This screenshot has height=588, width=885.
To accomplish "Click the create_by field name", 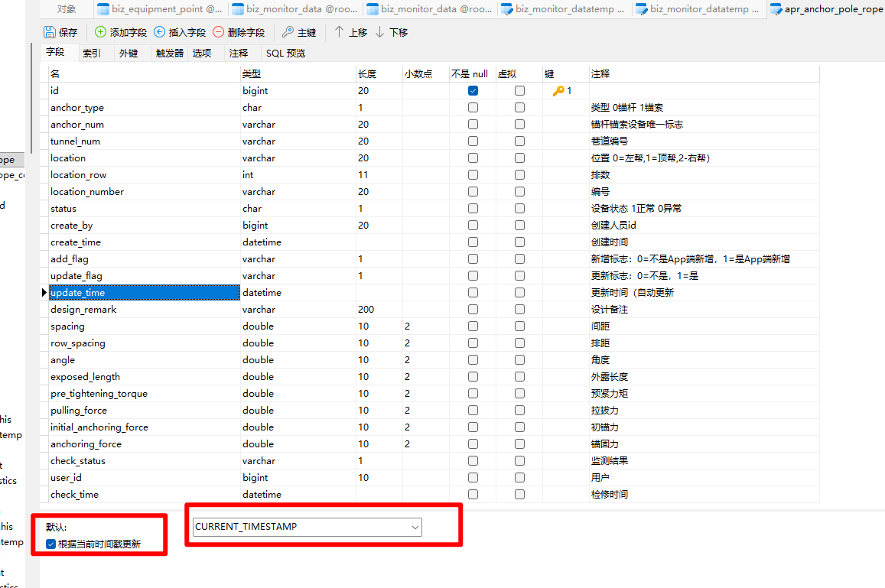I will [x=72, y=226].
